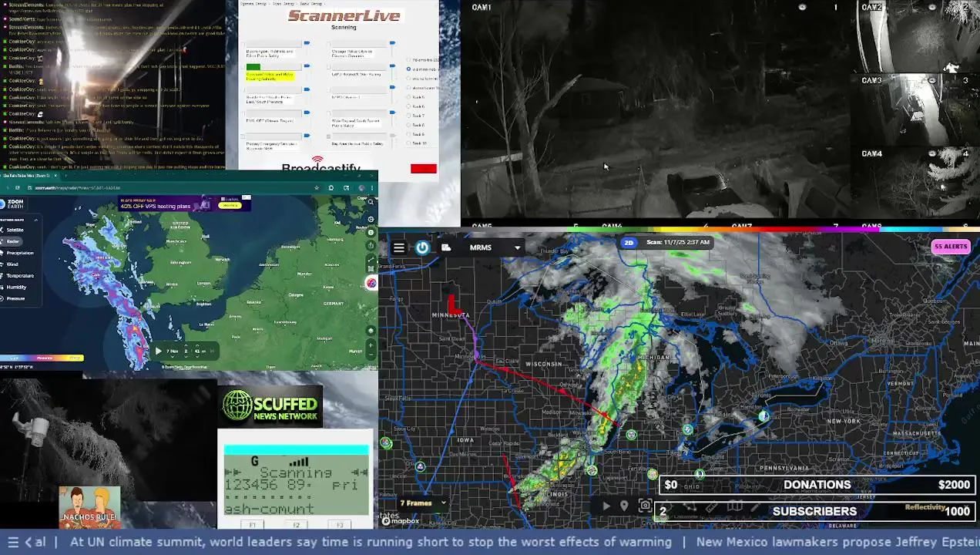
Task: Check the box beside the yellow highlighted feed
Action: point(243,67)
